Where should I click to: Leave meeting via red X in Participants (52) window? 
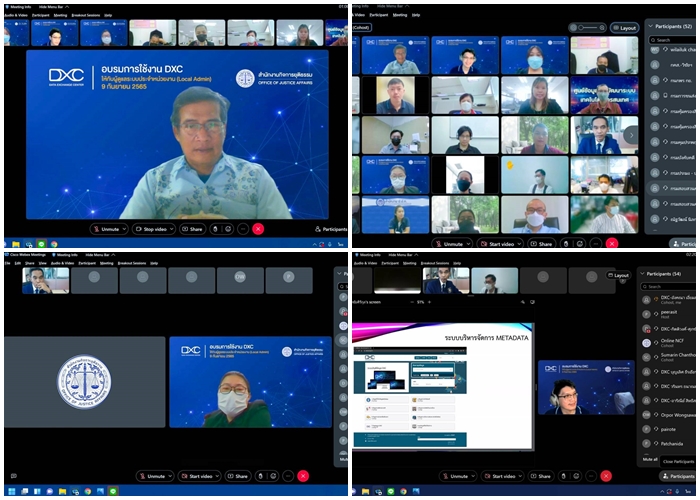click(612, 244)
